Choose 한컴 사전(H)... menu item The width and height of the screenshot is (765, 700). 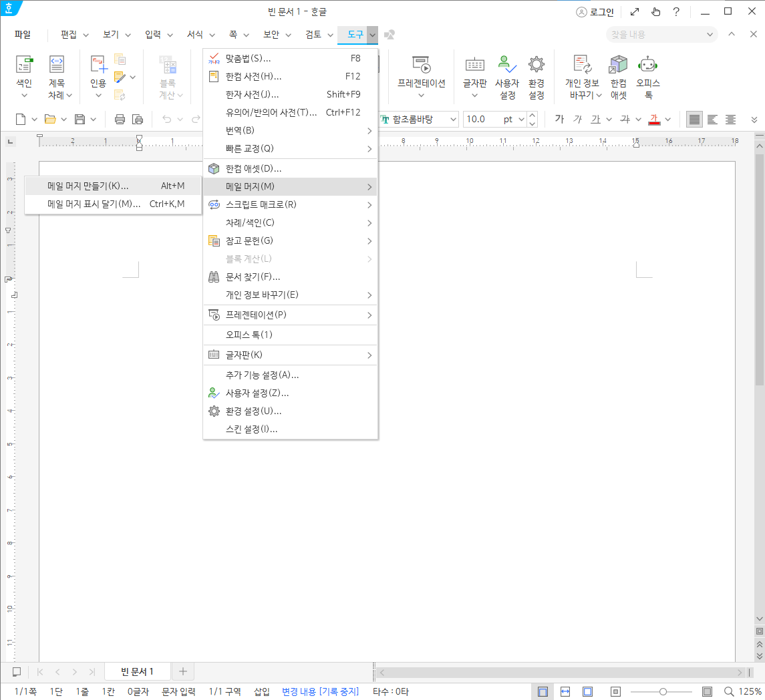[x=290, y=77]
